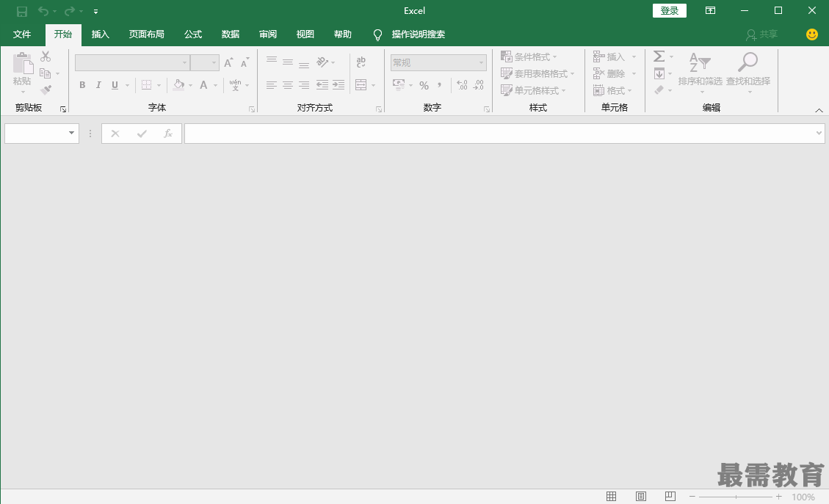Click the borders icon

tap(146, 85)
